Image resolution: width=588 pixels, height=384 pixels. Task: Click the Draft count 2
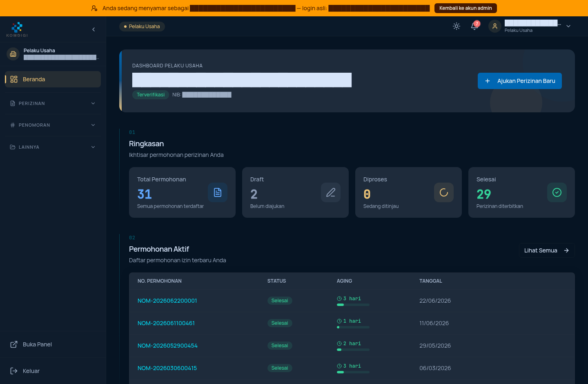pos(254,194)
